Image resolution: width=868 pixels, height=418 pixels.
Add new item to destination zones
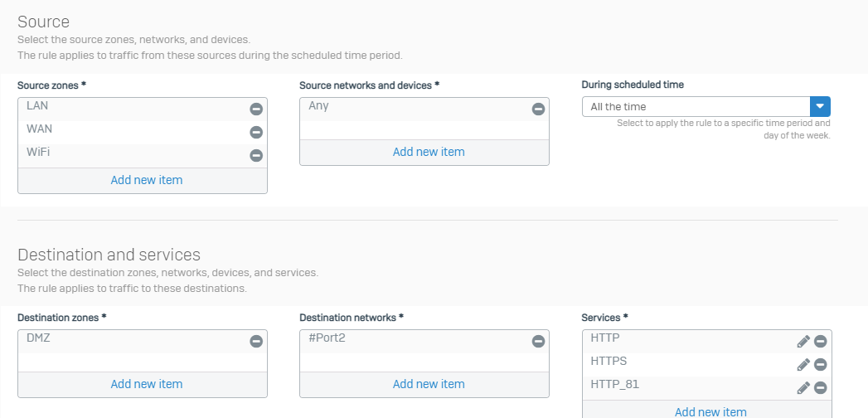pos(147,384)
